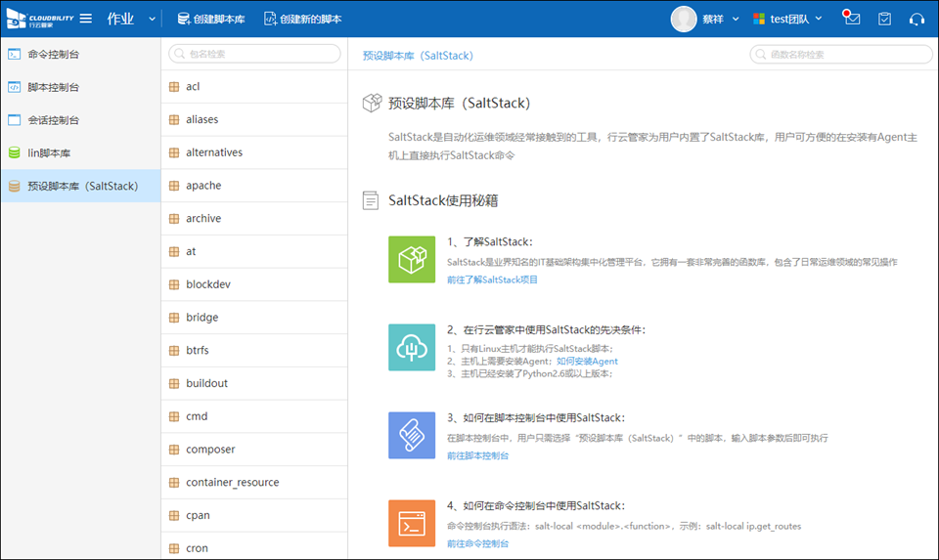Open lin脚本库 in sidebar
The image size is (939, 560).
(x=81, y=152)
